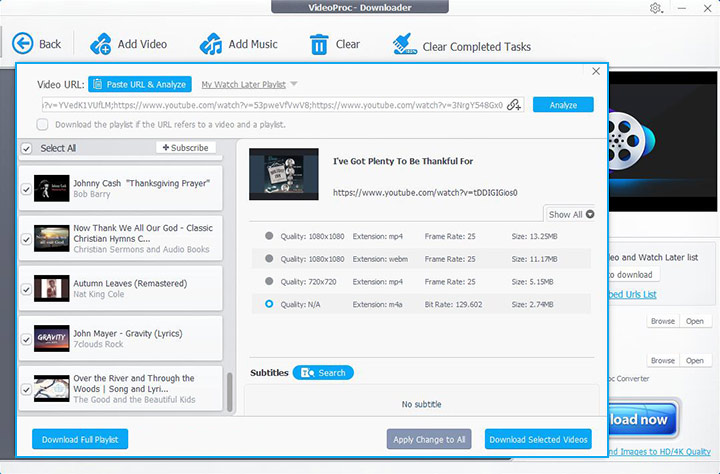720x474 pixels.
Task: Click the Clear trash can icon
Action: (x=319, y=45)
